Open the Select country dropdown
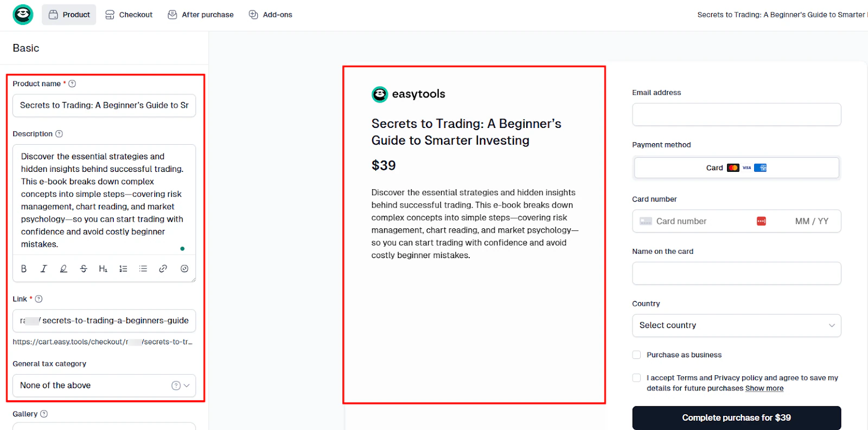The image size is (868, 430). [736, 325]
